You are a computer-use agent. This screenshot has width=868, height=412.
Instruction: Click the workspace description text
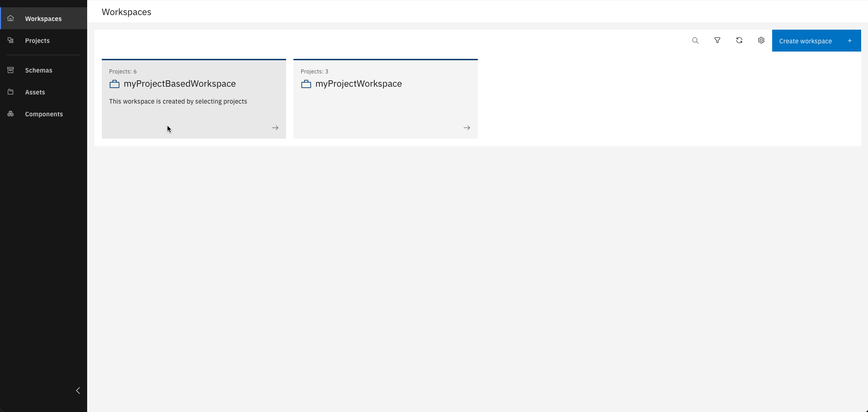coord(178,101)
